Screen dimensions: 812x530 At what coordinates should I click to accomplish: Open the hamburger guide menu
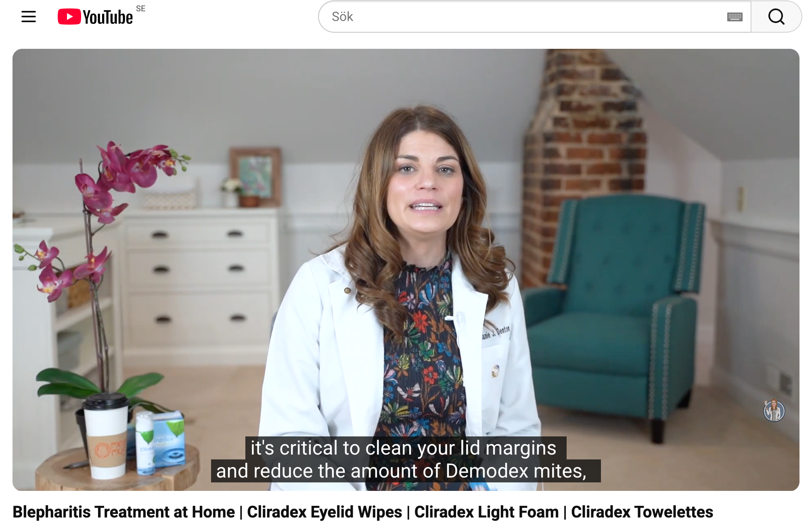(29, 17)
